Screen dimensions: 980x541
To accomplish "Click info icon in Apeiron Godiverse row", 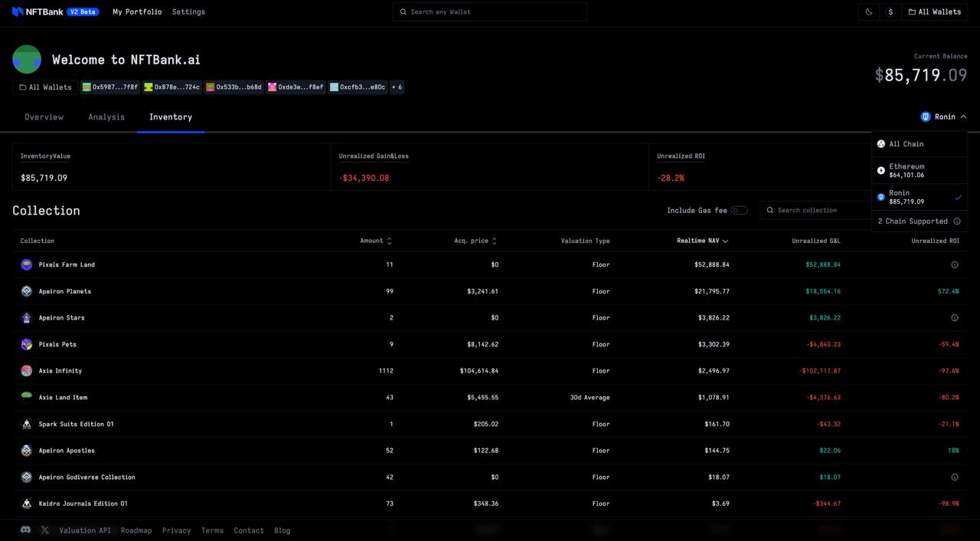I will point(955,477).
